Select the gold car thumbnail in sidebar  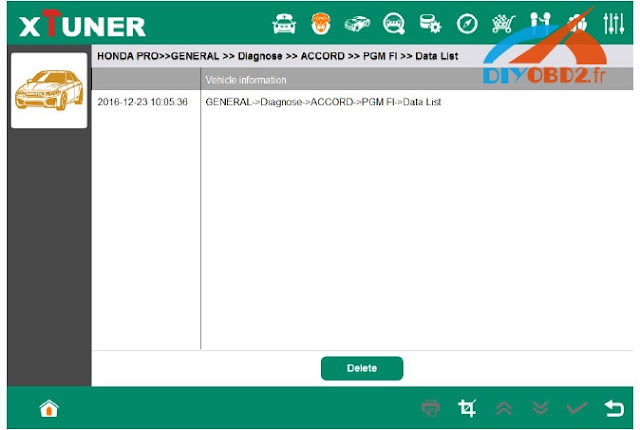pyautogui.click(x=49, y=90)
